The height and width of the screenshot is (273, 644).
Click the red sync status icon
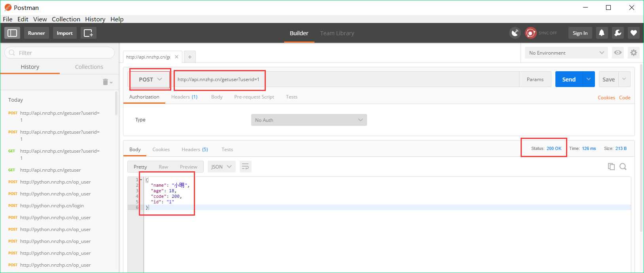[x=530, y=33]
